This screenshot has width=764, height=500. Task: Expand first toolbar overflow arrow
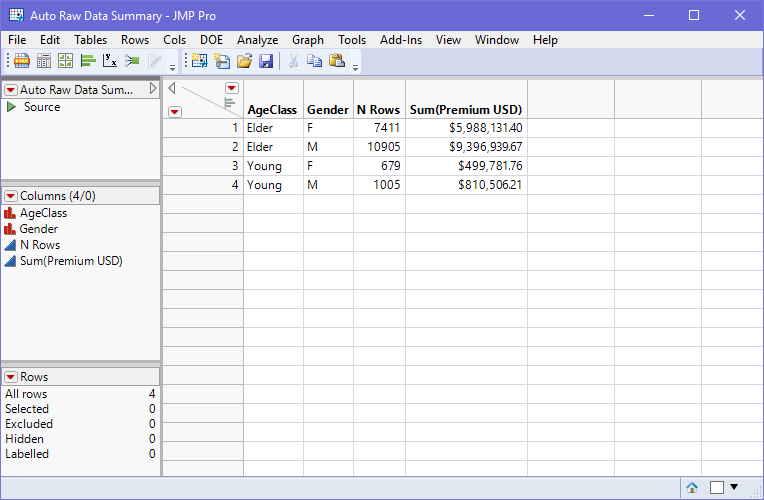click(x=172, y=68)
